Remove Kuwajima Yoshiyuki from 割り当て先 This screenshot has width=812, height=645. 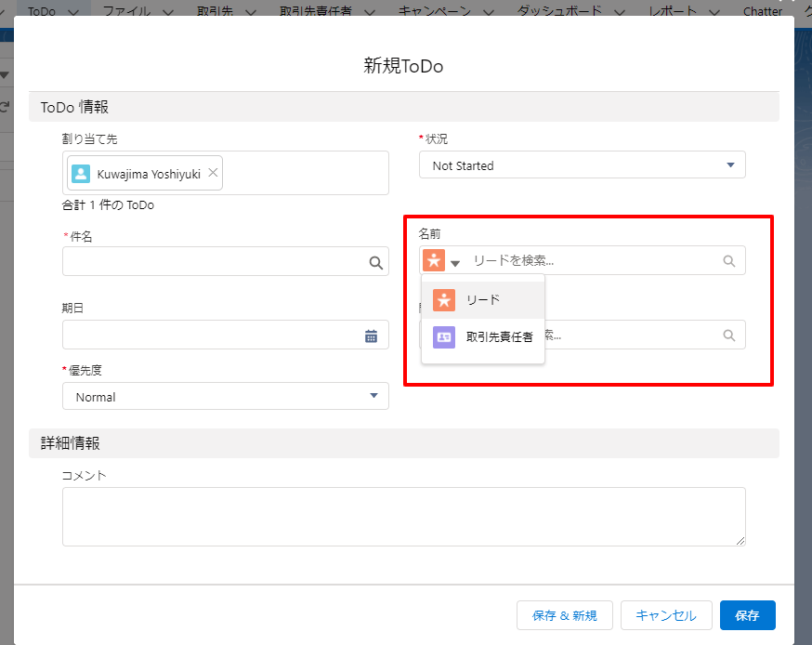click(213, 173)
